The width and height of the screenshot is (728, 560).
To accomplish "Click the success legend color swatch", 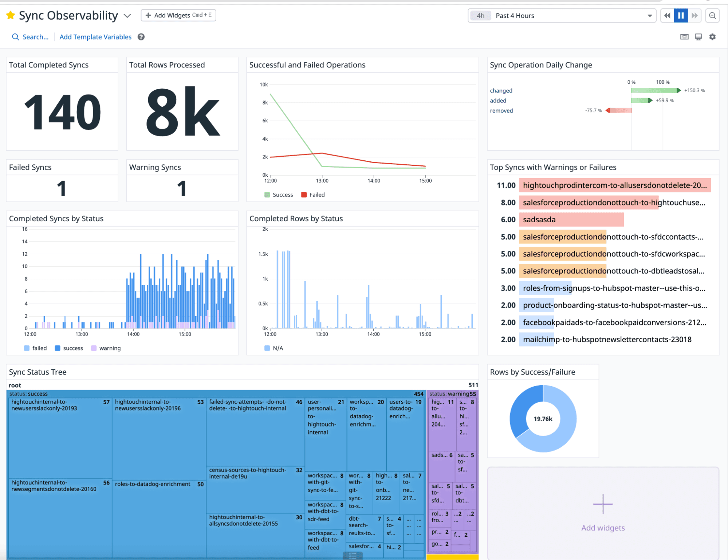I will (58, 348).
